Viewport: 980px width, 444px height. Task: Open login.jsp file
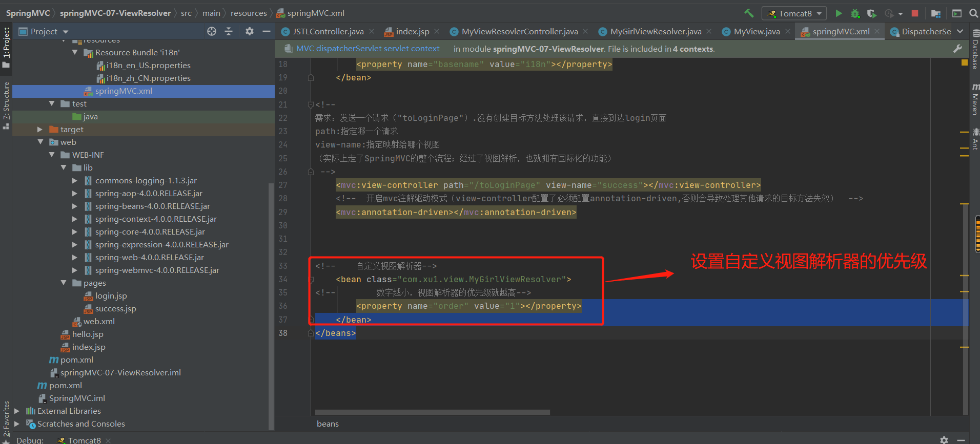[x=106, y=296]
